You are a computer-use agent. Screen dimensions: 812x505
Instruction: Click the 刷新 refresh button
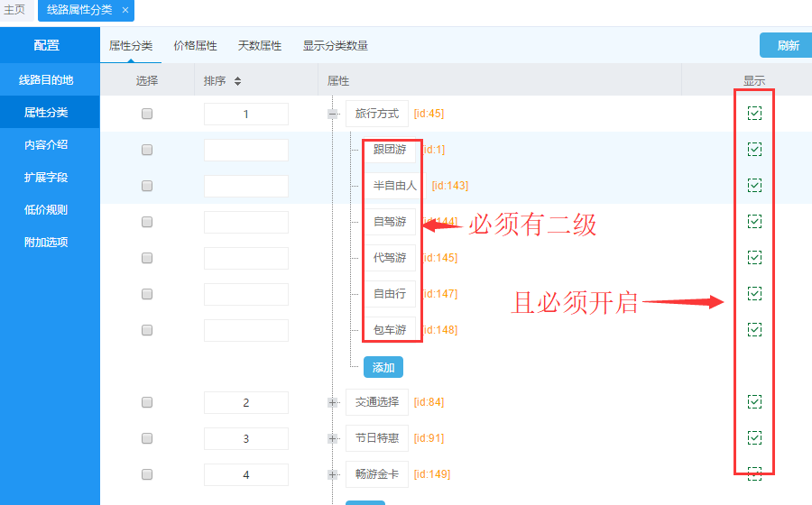click(787, 46)
